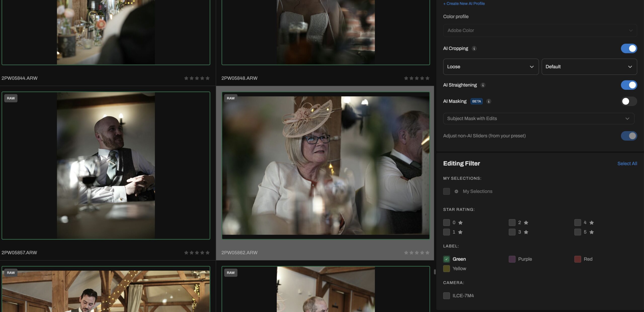Click AI Masking info icon

[489, 101]
